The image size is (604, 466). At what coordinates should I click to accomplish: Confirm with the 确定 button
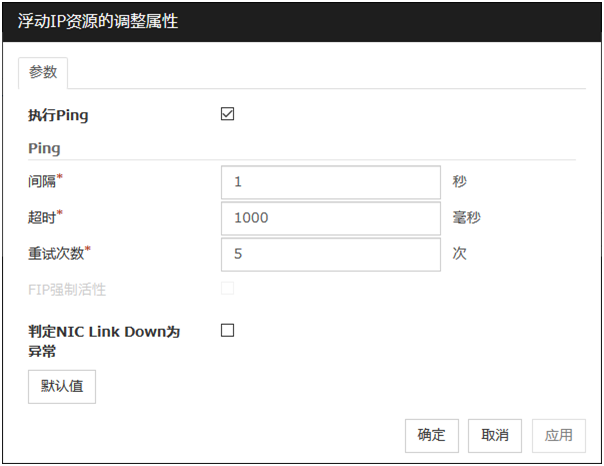point(431,435)
